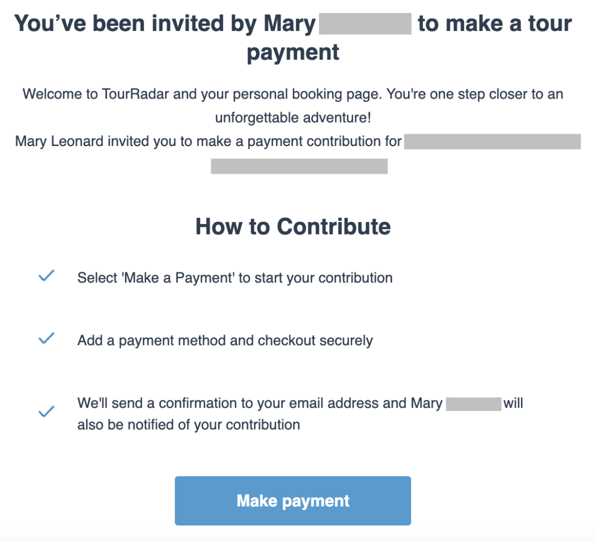Click the word 'payment' in the headline

(293, 52)
